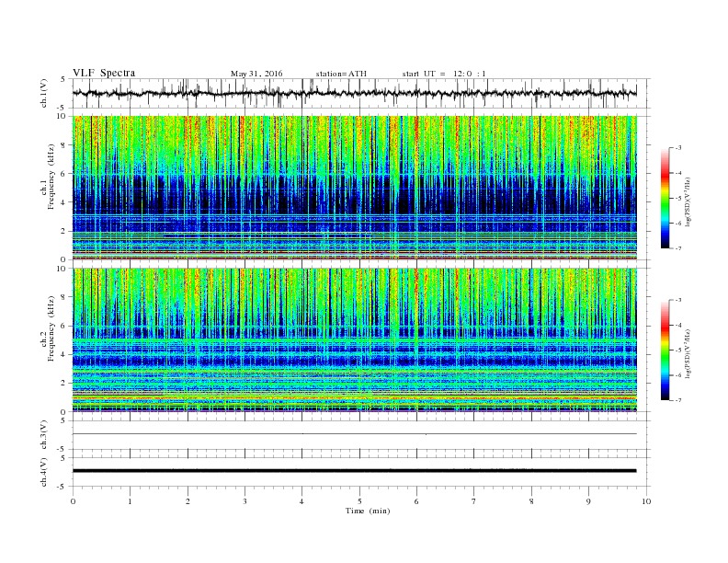This screenshot has width=728, height=563.
Task: Click the "ch.3(V)" axis label
Action: coord(44,435)
